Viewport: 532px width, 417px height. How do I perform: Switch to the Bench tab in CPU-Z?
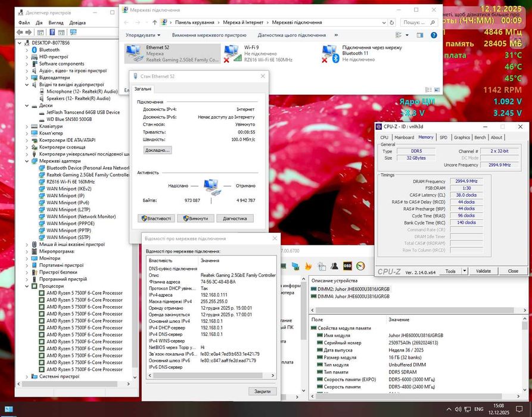pyautogui.click(x=480, y=138)
